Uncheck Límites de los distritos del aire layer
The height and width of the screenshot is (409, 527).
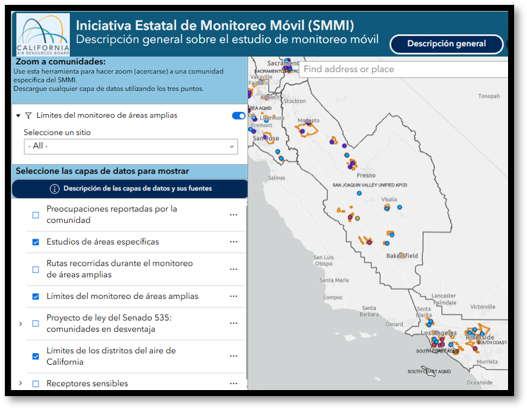pos(36,356)
